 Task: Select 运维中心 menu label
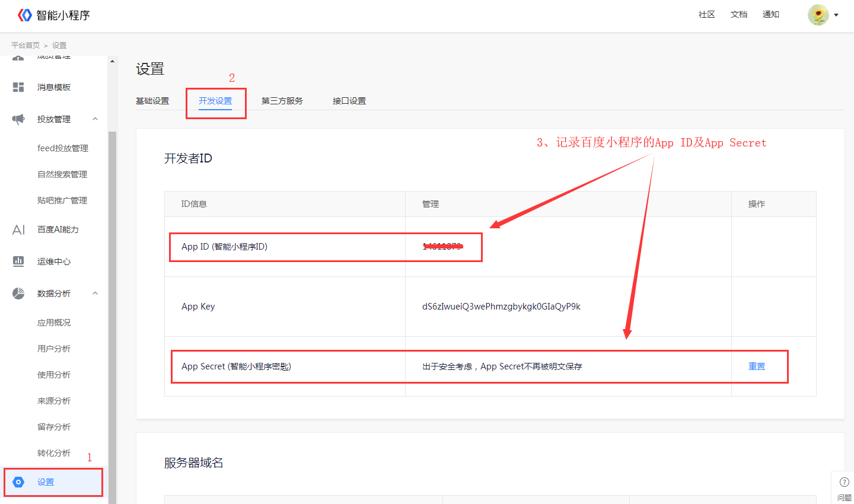coord(54,261)
